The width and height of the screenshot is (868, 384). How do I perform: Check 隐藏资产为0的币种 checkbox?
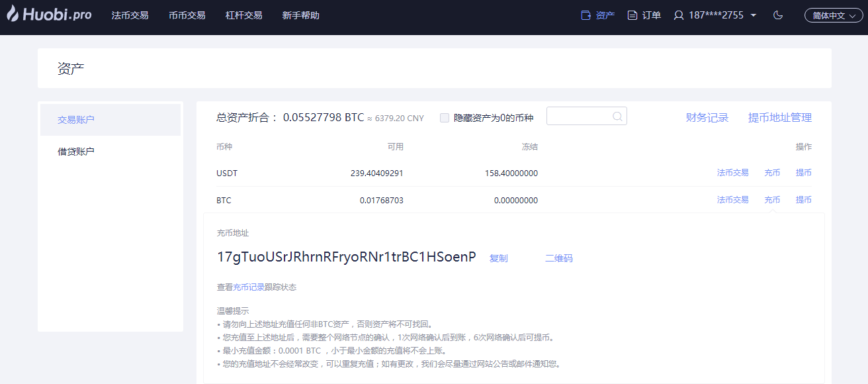tap(445, 118)
